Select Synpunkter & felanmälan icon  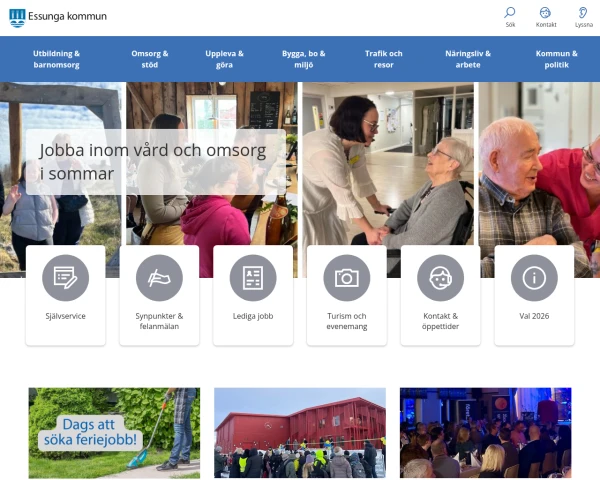(159, 278)
